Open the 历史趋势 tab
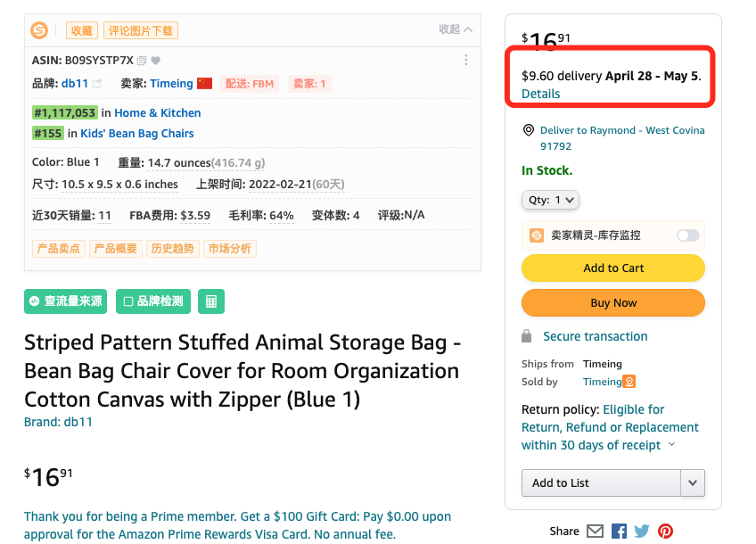 pyautogui.click(x=172, y=249)
